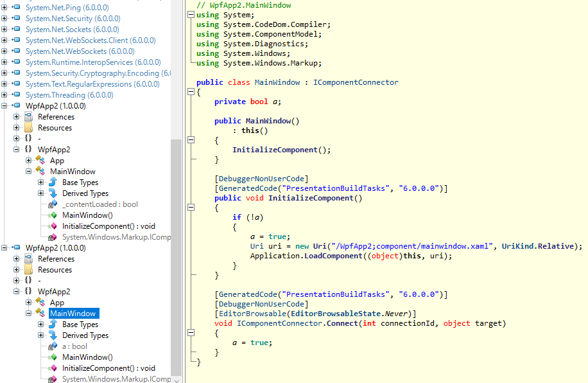Click the InitializeComponent(); call inside the constructor

[281, 150]
